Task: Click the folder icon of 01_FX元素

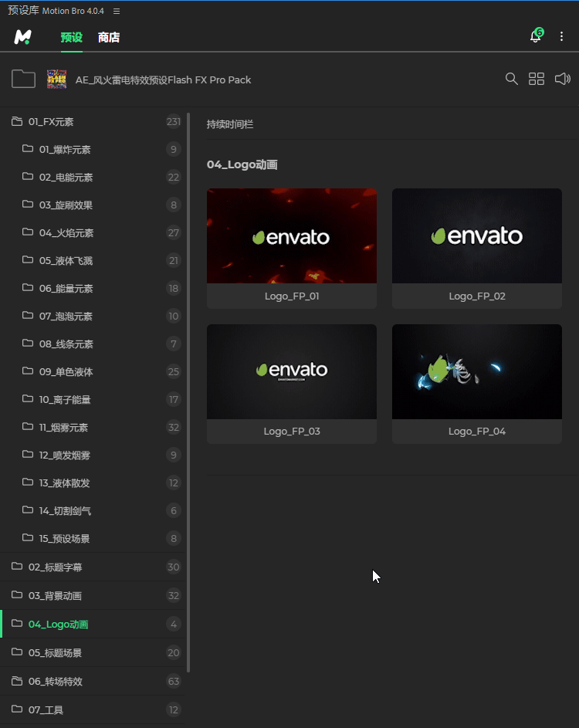Action: pyautogui.click(x=17, y=121)
